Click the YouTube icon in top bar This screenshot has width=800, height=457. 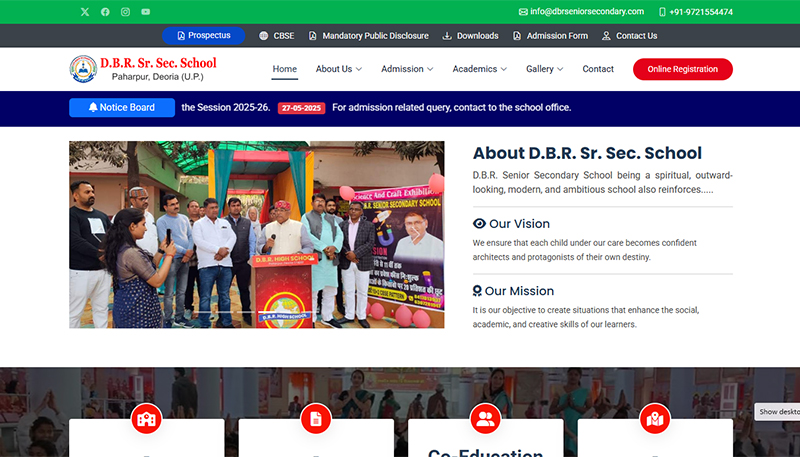146,12
